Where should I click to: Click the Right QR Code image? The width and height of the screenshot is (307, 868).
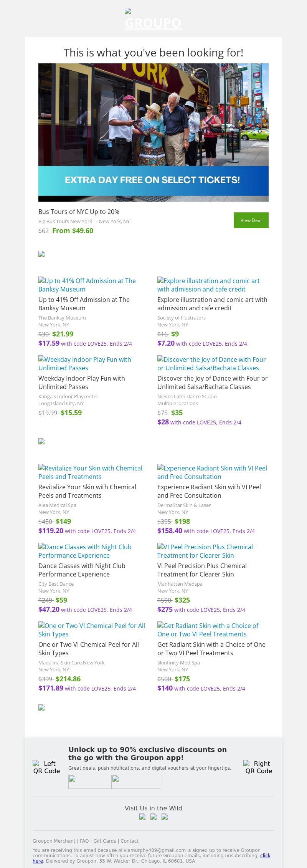coord(259,767)
